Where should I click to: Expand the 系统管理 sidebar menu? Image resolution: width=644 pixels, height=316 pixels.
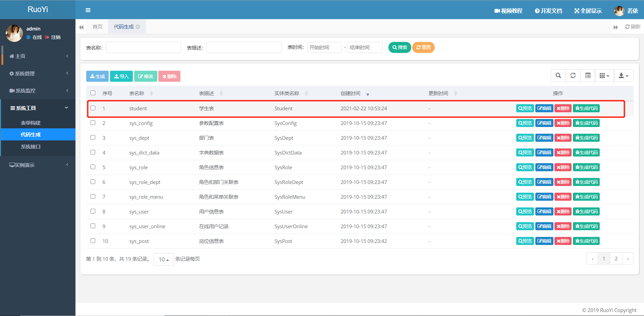38,73
